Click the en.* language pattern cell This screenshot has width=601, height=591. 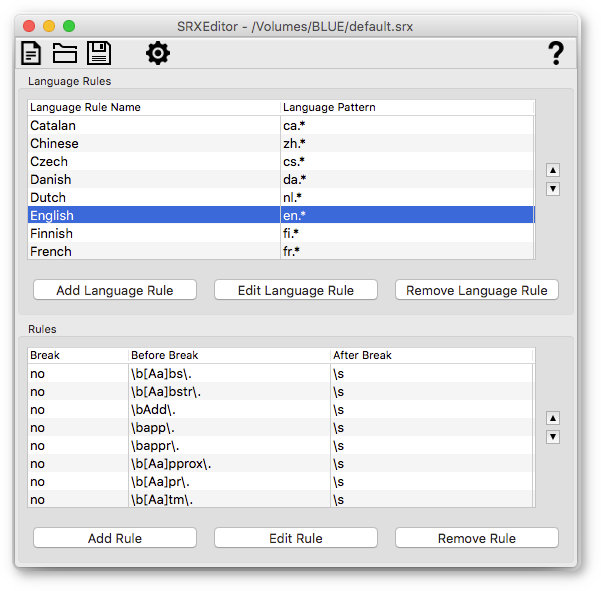(407, 215)
